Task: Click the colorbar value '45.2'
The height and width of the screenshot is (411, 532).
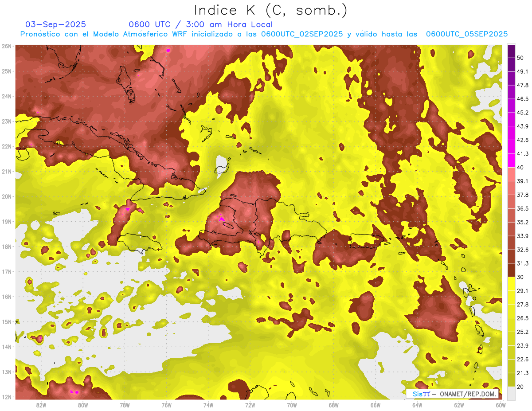Action: coord(522,113)
